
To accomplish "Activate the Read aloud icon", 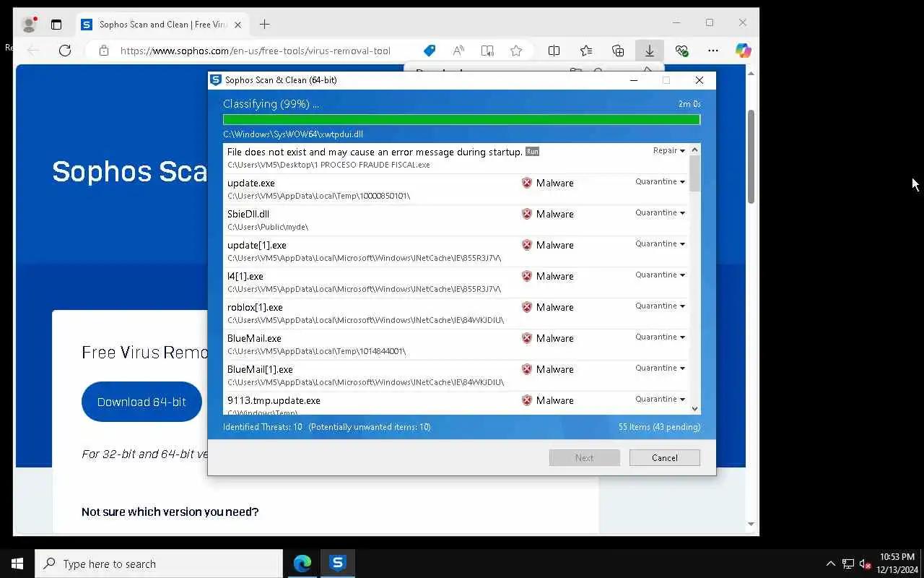I will click(458, 51).
